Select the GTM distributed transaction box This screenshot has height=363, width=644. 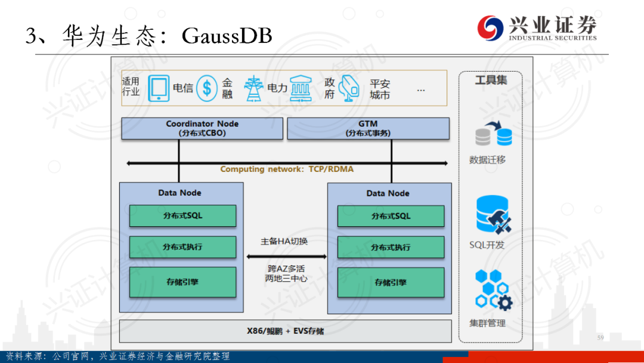click(x=368, y=128)
